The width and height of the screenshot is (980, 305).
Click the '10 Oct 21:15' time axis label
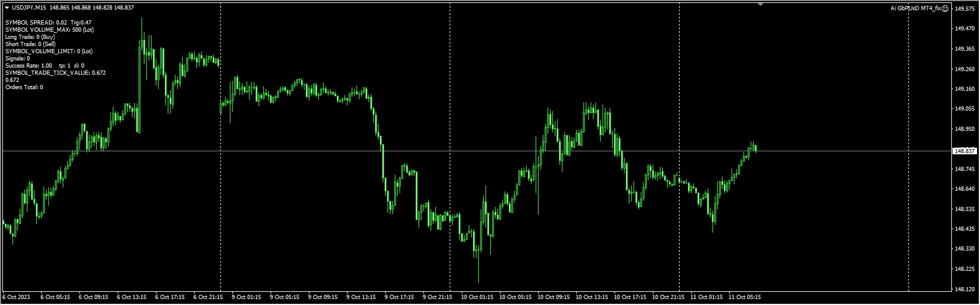[668, 297]
